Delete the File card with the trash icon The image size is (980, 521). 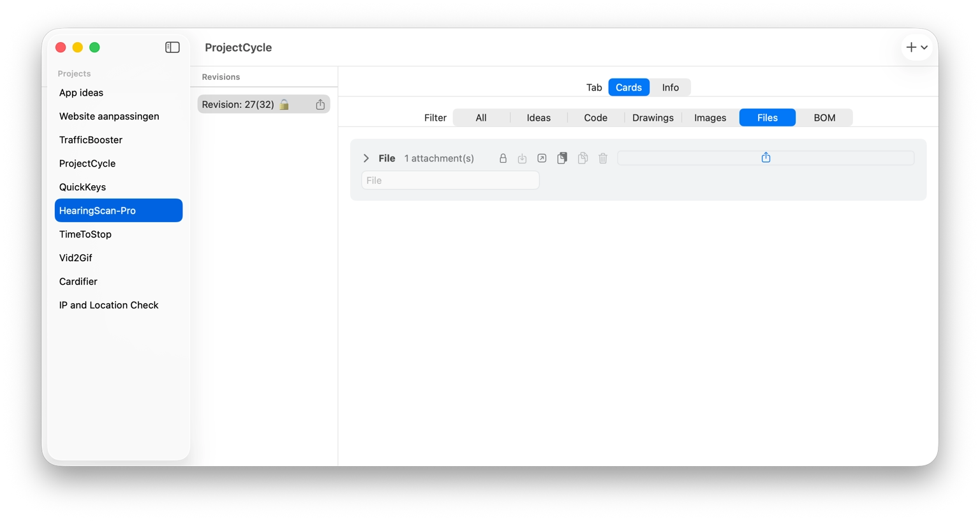coord(603,158)
